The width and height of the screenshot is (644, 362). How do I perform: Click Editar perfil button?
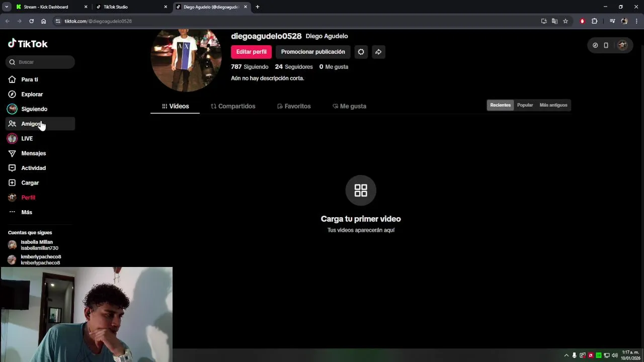[251, 52]
